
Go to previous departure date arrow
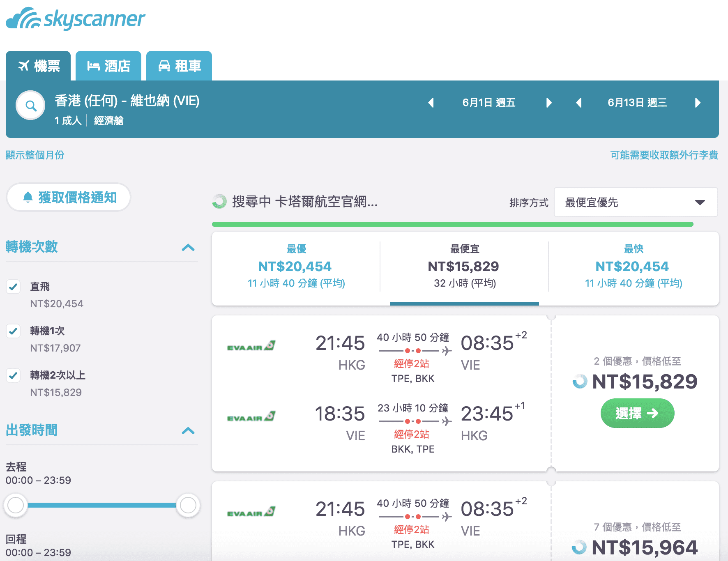(431, 103)
